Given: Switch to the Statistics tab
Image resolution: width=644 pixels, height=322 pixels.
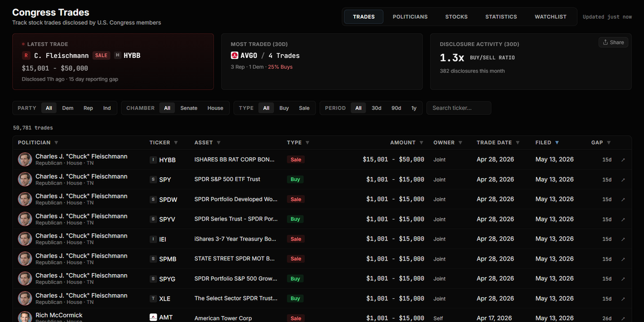Looking at the screenshot, I should coord(501,17).
